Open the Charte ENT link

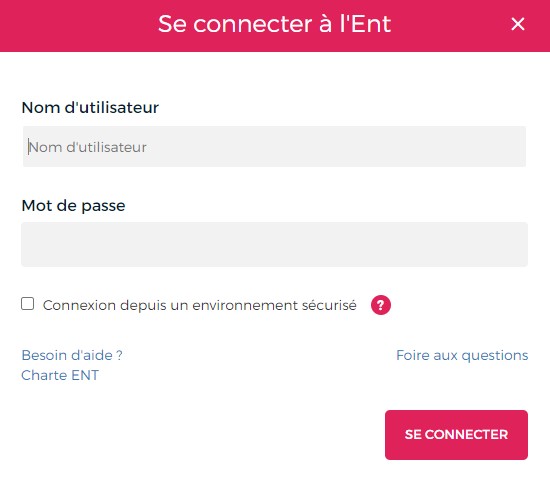(60, 375)
